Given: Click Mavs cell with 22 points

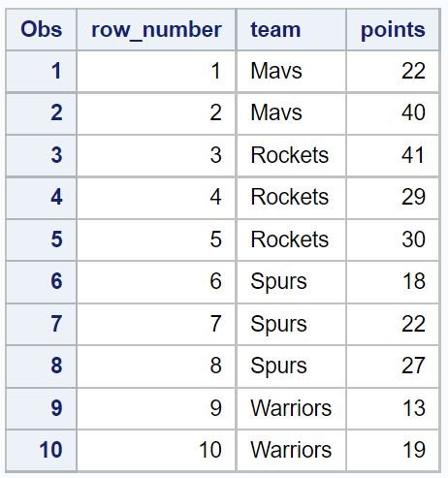Looking at the screenshot, I should [292, 71].
